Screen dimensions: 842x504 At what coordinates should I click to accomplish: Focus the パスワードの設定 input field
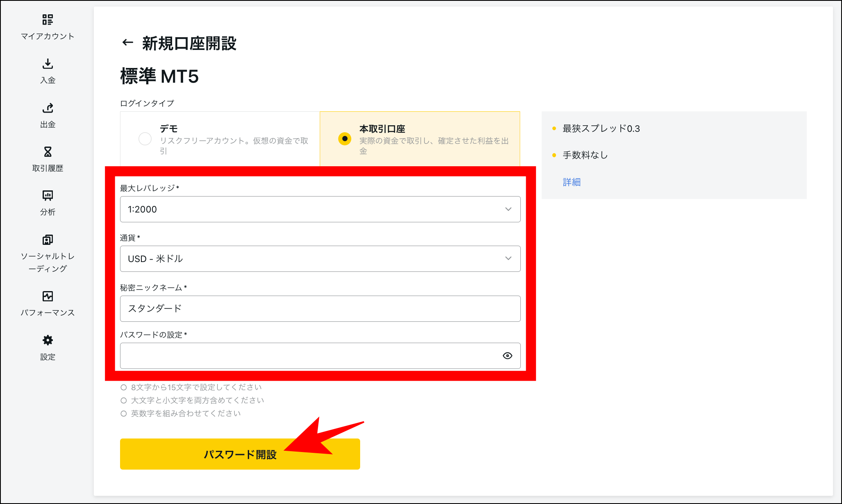tap(307, 356)
